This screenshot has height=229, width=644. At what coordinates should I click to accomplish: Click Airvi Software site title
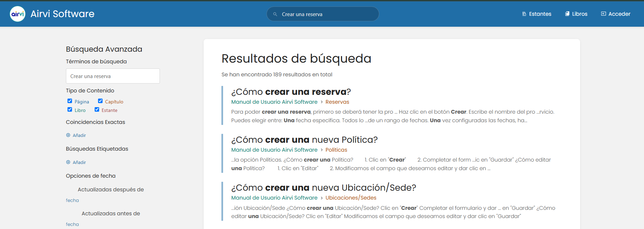coord(63,14)
